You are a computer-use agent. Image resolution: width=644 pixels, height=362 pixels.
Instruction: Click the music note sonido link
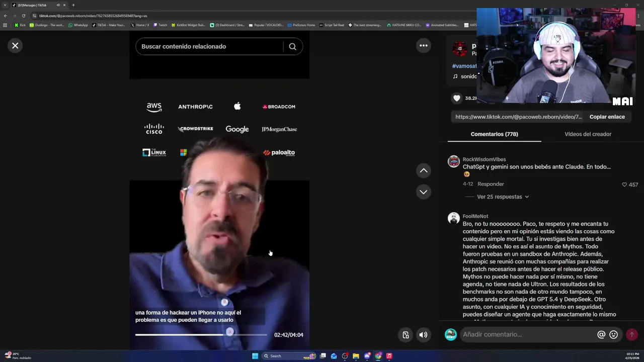(464, 76)
